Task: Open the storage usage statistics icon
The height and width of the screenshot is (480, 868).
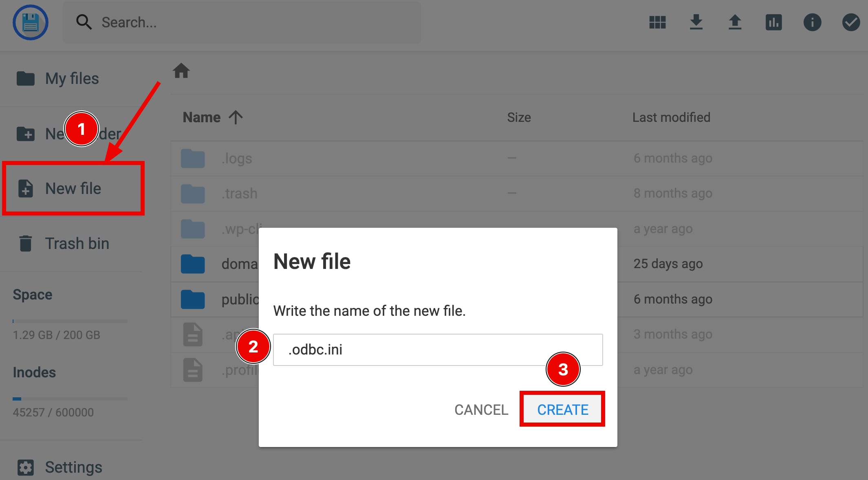Action: [x=774, y=22]
